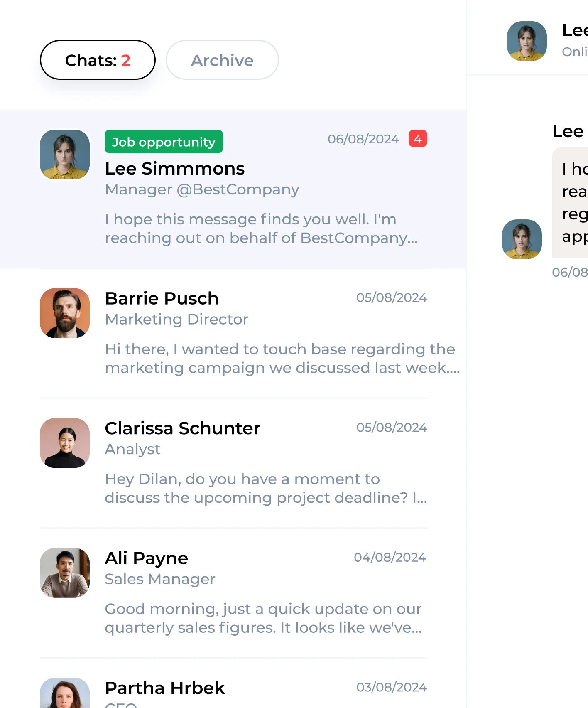Image resolution: width=588 pixels, height=708 pixels.
Task: Click Clarissa Schunter's avatar image
Action: (64, 443)
